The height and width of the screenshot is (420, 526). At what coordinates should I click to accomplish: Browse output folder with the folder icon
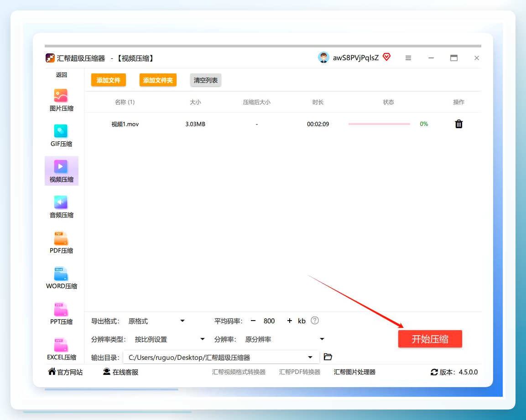click(x=328, y=357)
